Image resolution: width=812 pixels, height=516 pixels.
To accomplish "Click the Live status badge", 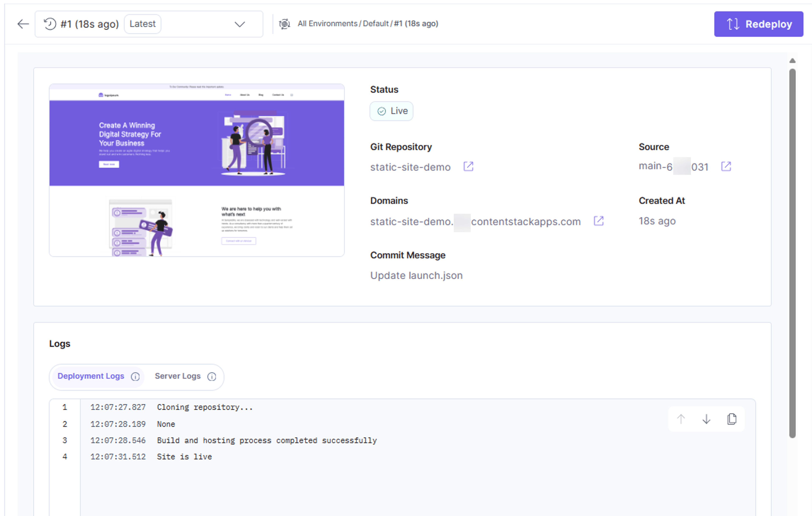I will click(x=391, y=111).
